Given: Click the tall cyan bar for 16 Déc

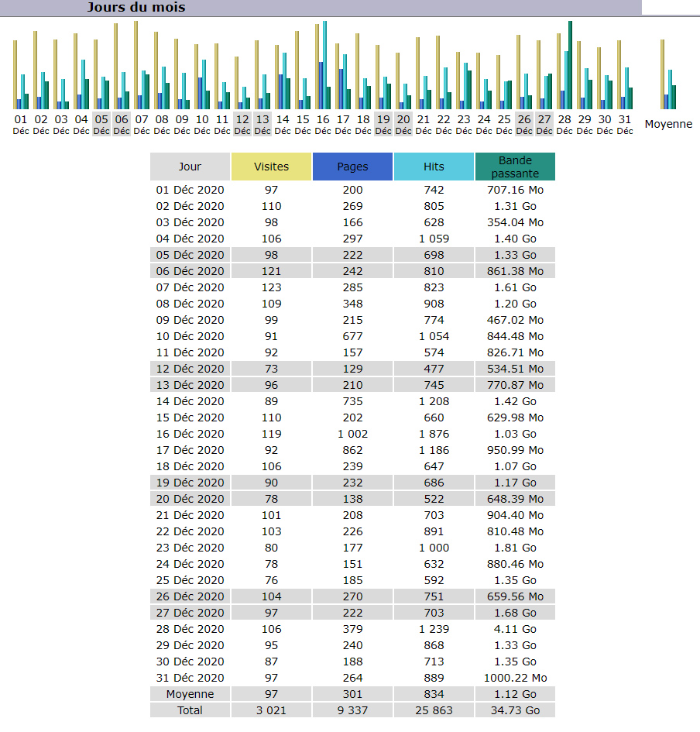Looking at the screenshot, I should (324, 65).
